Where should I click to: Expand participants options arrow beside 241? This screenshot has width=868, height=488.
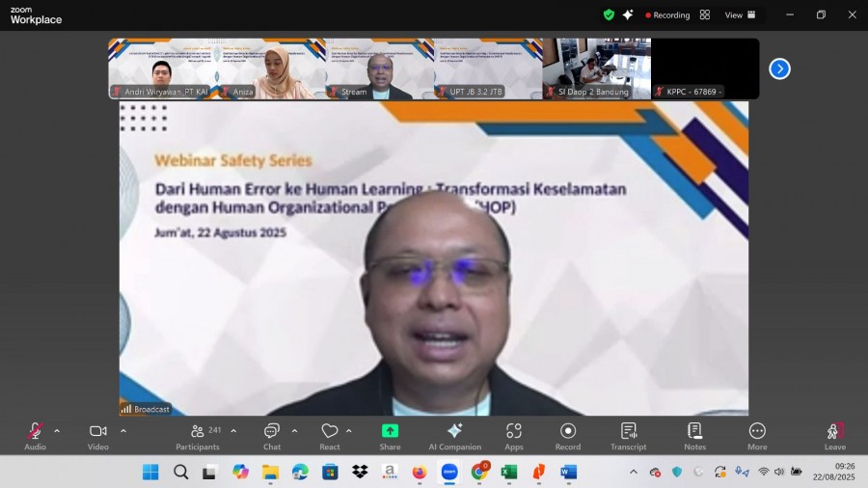233,431
